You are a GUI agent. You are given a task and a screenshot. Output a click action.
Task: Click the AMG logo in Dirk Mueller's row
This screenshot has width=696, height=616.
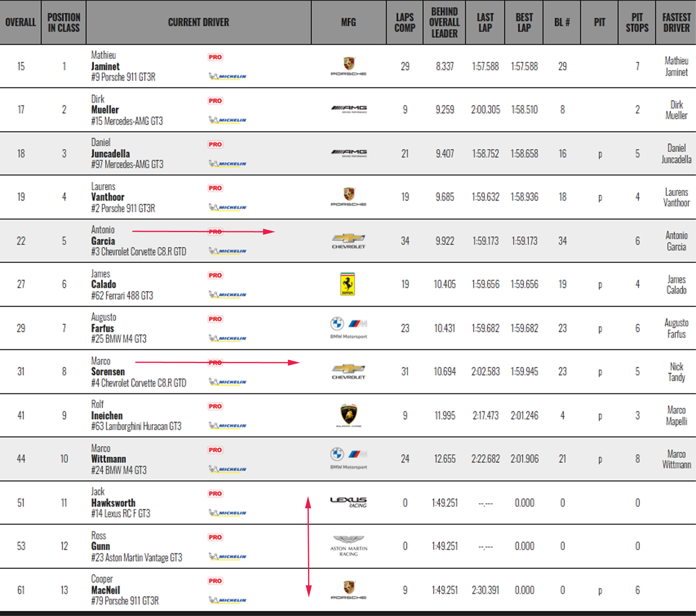[x=348, y=109]
